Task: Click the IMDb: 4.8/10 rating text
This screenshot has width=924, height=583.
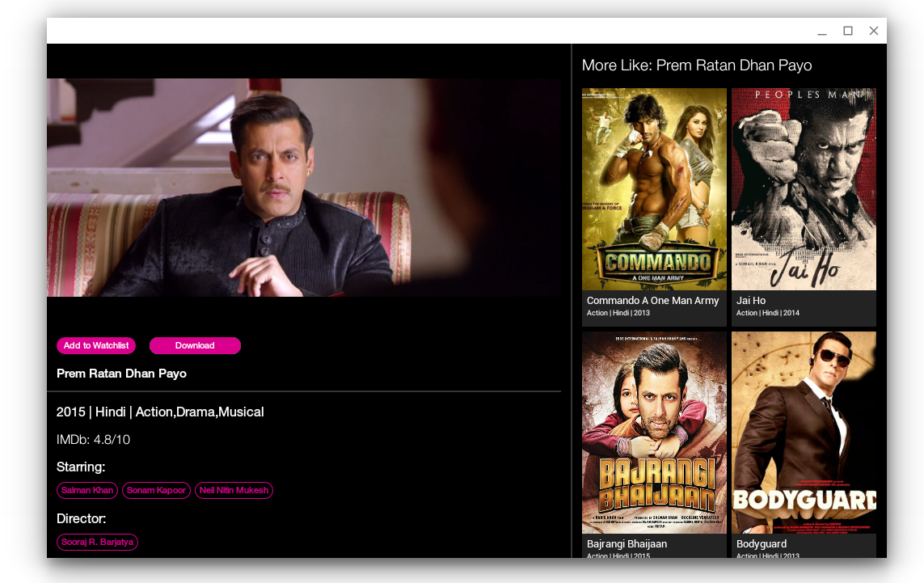Action: point(93,440)
